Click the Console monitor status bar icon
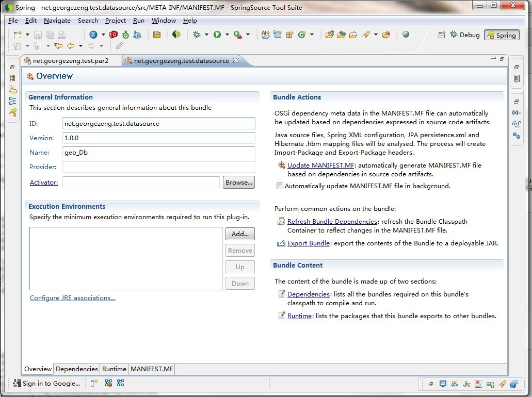This screenshot has height=397, width=532. click(x=443, y=384)
